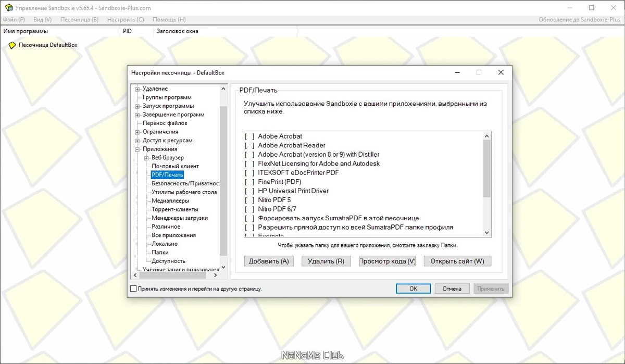Check the Nitro PDF 6/7 entry
The image size is (625, 364).
(x=249, y=209)
